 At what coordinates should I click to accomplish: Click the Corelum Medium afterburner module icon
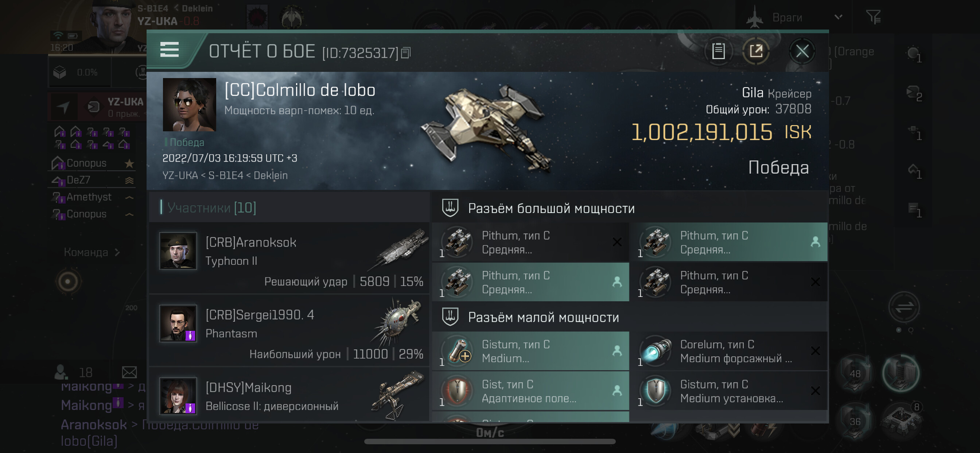[656, 351]
